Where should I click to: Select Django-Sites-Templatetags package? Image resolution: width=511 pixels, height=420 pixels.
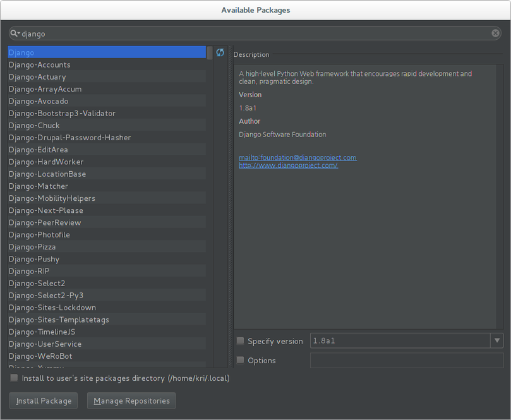coord(107,320)
